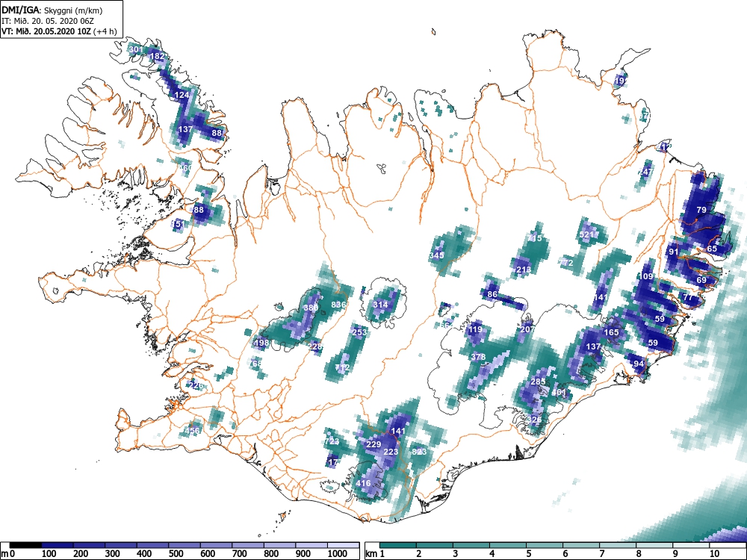Click the '198' value label
This screenshot has height=560, width=747.
[x=261, y=343]
